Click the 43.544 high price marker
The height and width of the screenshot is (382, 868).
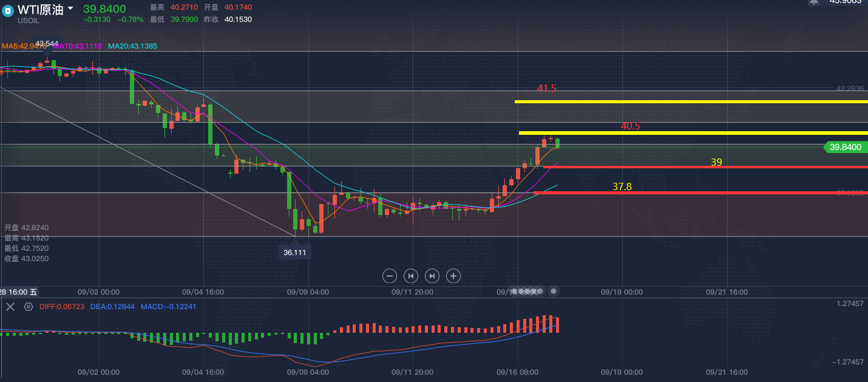pos(47,44)
